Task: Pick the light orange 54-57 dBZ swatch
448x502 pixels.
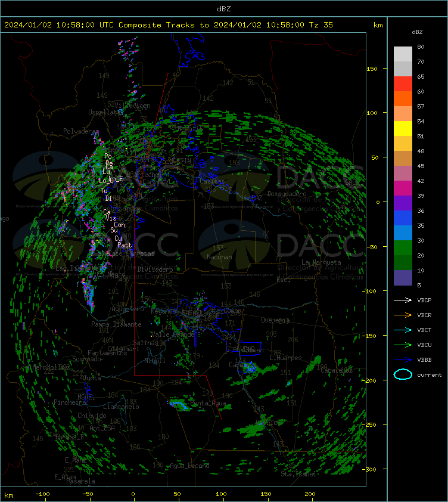Action: tap(403, 114)
